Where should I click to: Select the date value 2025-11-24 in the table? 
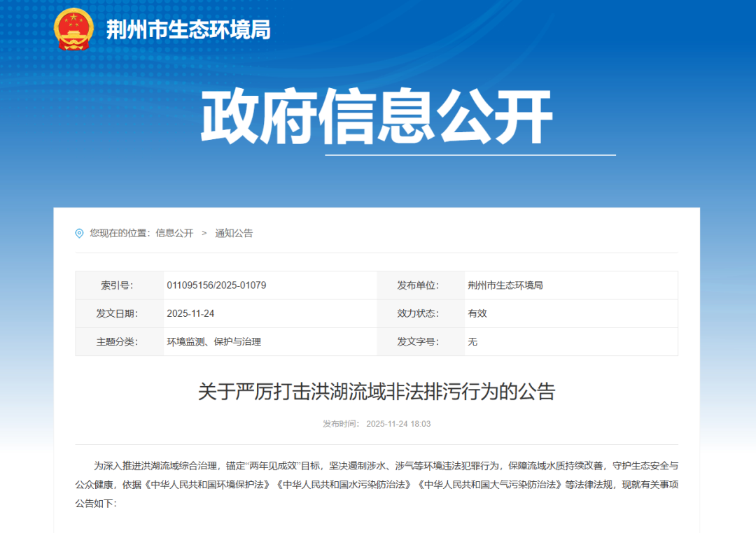(x=190, y=314)
